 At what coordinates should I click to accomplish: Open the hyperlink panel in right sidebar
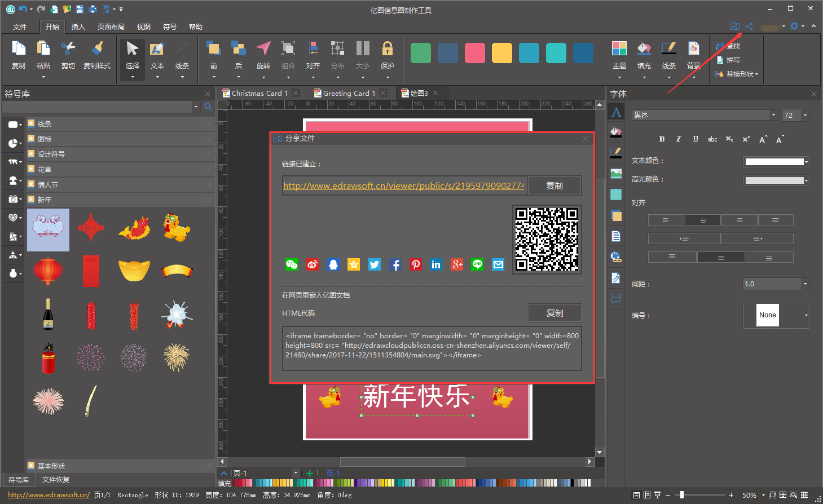pos(616,257)
